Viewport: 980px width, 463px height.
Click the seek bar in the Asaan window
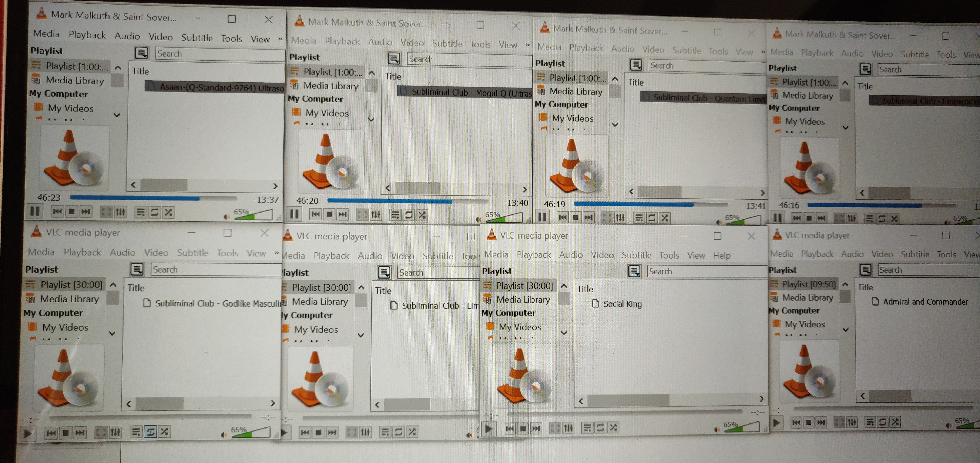coord(154,198)
